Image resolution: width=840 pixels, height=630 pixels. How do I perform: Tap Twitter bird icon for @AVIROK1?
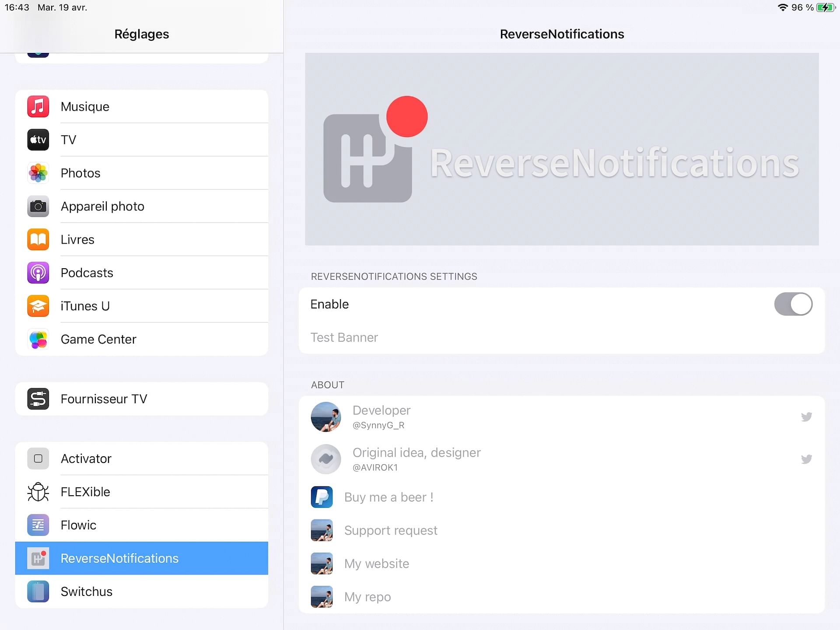[x=806, y=459]
